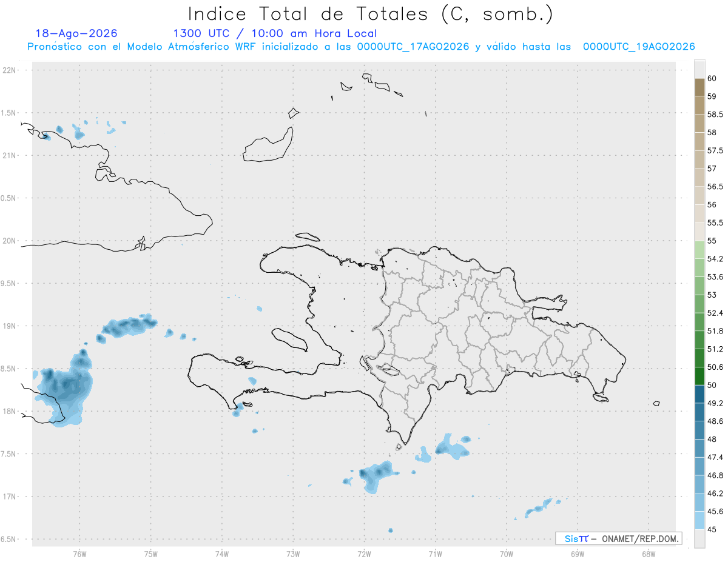The width and height of the screenshot is (728, 562).
Task: Click the "76W" longitude label
Action: (x=79, y=554)
